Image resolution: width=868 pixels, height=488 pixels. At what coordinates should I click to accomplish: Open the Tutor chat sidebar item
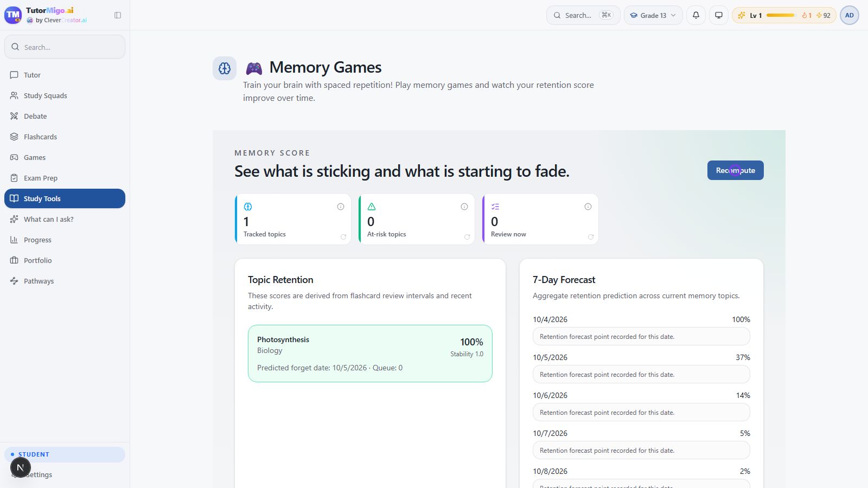coord(65,75)
